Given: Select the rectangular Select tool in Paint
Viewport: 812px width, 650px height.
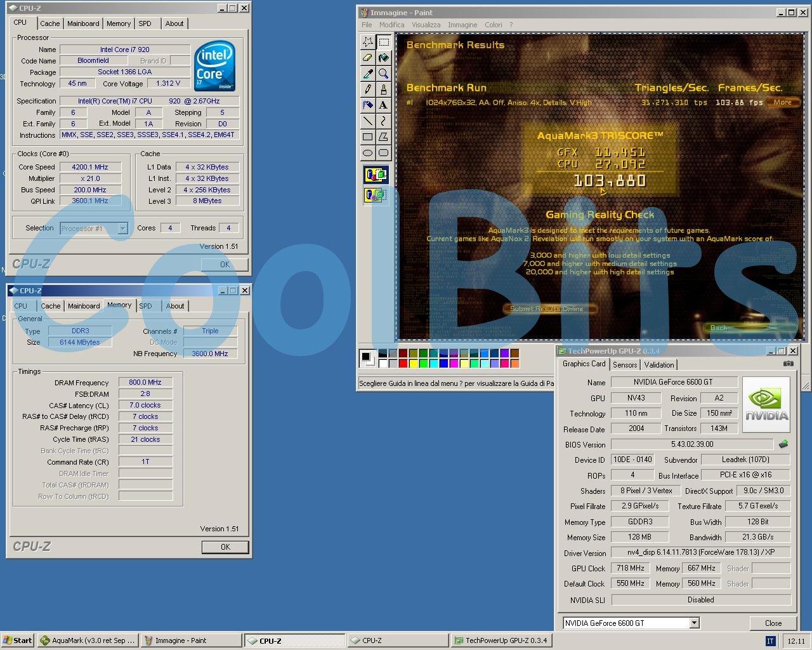Looking at the screenshot, I should tap(384, 42).
